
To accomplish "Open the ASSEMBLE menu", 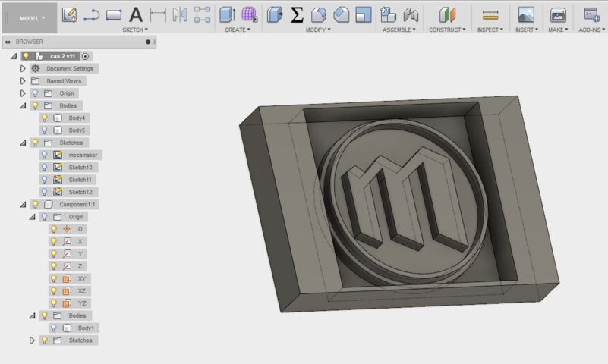I will 399,30.
